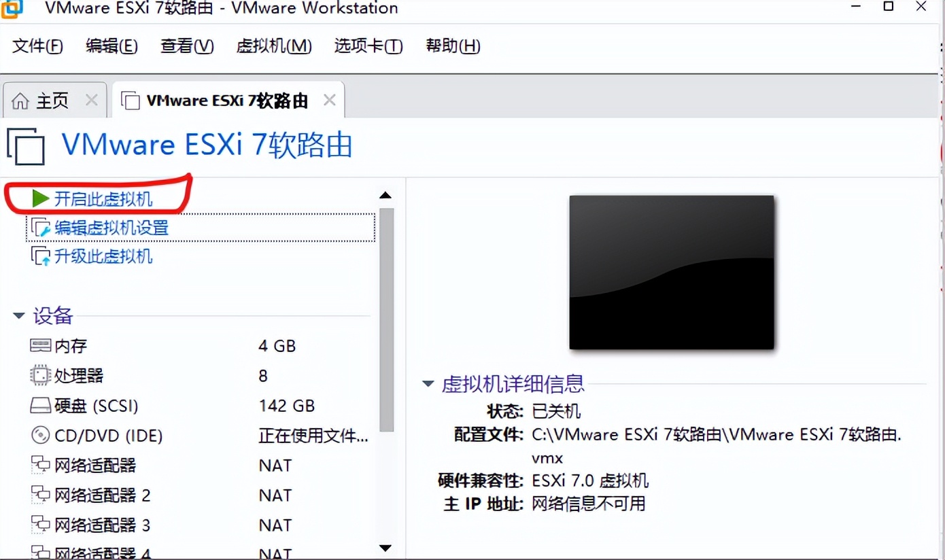Select the first 网络适配器 adapter icon
945x560 pixels.
[40, 465]
